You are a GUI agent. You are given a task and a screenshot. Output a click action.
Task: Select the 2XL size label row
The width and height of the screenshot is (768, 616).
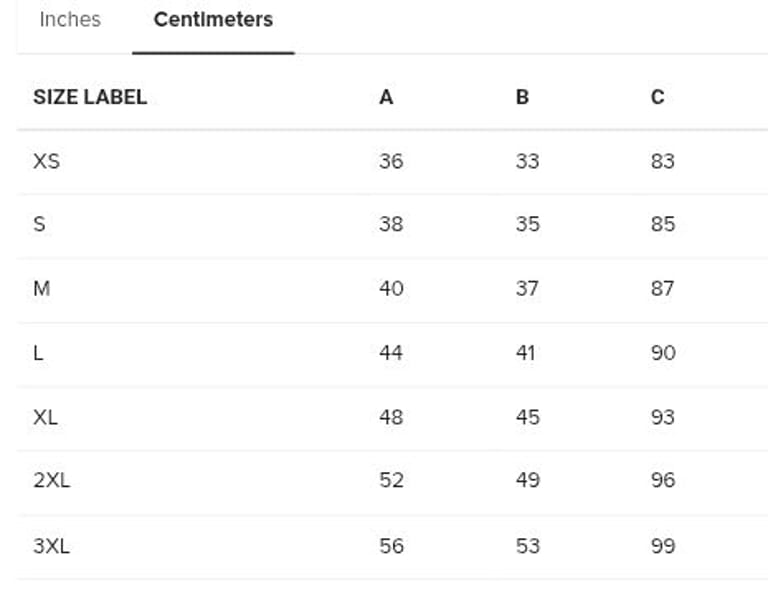coord(51,480)
